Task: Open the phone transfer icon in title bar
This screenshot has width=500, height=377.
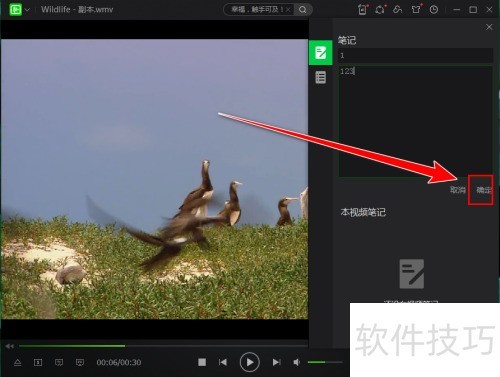Action: [x=362, y=10]
